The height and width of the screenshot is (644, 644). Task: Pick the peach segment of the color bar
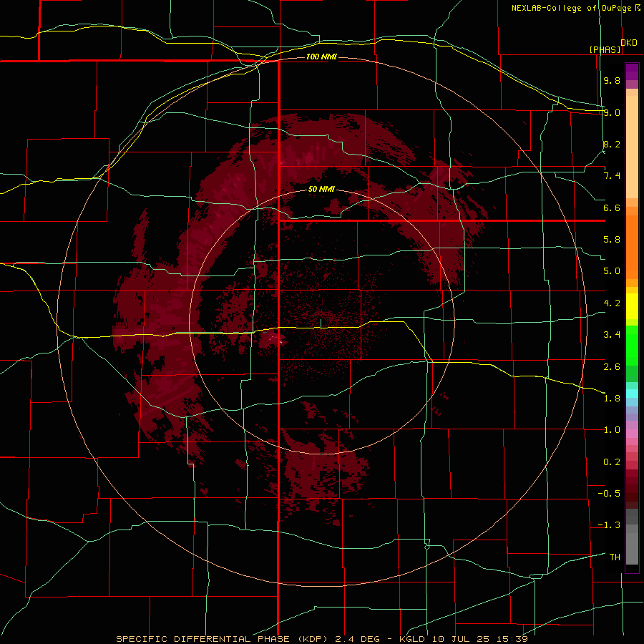point(632,146)
